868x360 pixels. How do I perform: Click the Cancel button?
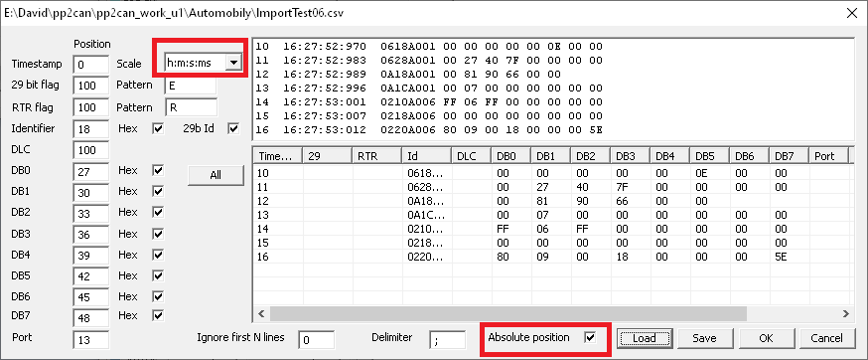(x=826, y=338)
